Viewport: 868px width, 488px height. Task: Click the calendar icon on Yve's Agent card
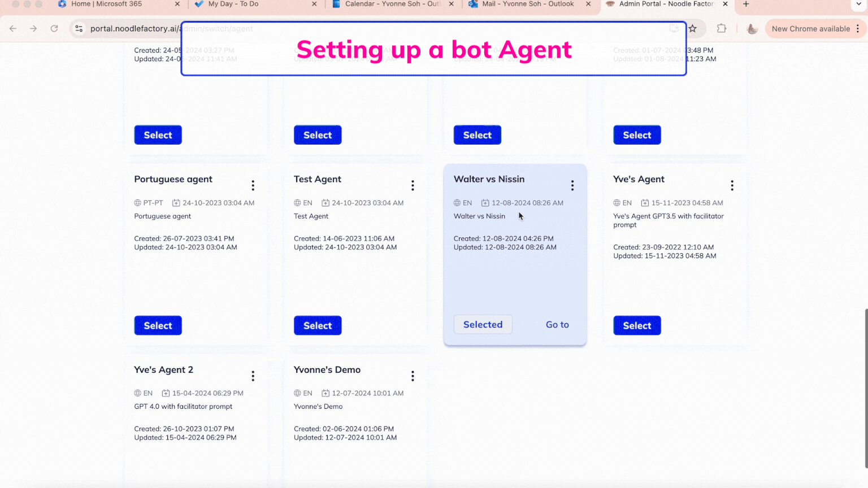coord(645,203)
